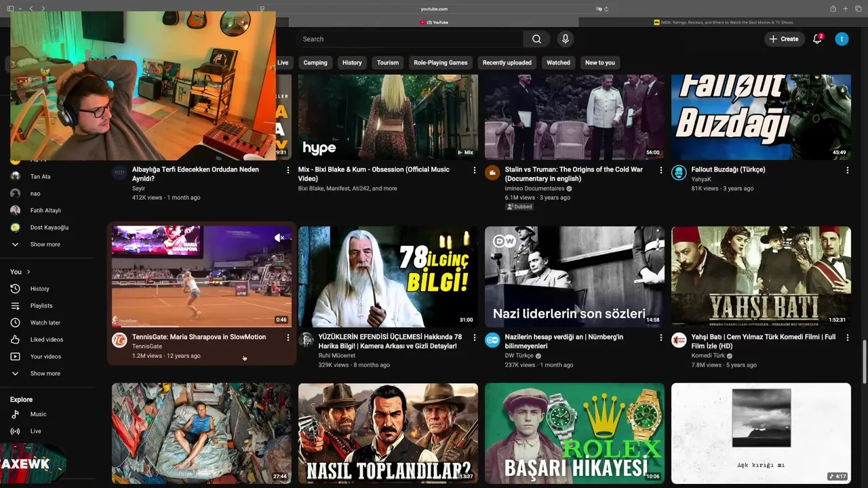This screenshot has height=488, width=868.
Task: Open options menu for Fallout Buzdağı video
Action: [847, 170]
